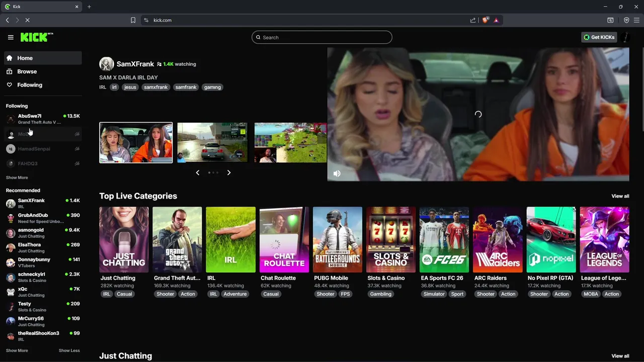
Task: Open Grand Theft Auto category card
Action: pyautogui.click(x=177, y=240)
